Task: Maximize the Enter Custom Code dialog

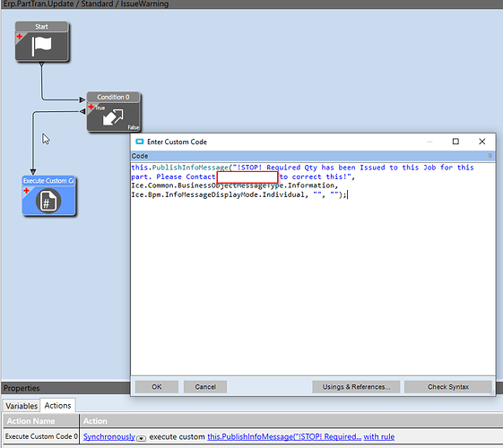Action: tap(455, 142)
